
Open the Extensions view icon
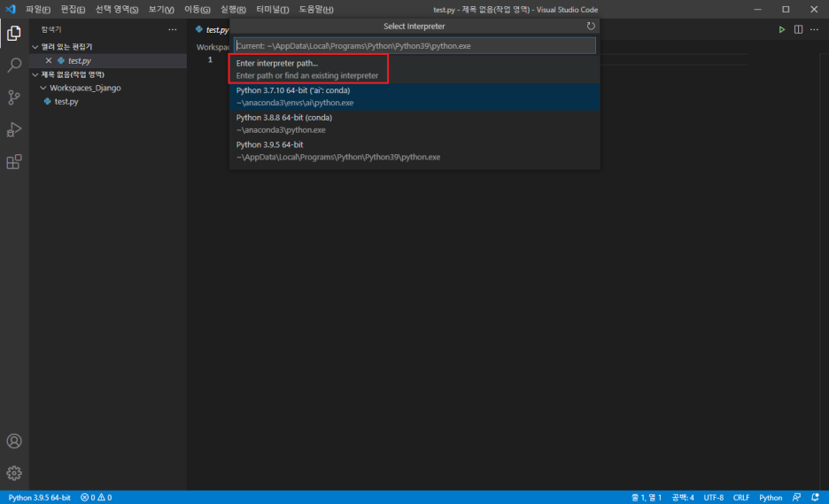click(x=14, y=161)
